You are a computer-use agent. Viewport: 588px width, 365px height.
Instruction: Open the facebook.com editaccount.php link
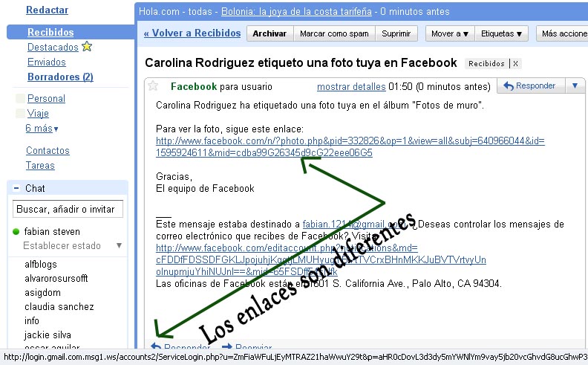(321, 260)
